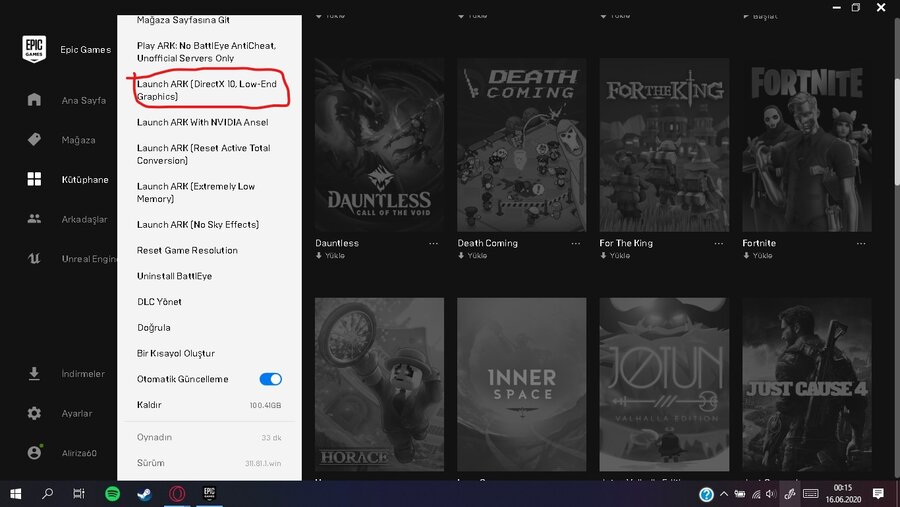This screenshot has height=507, width=900.
Task: Open the Inner Space cover thumbnail
Action: (x=522, y=384)
